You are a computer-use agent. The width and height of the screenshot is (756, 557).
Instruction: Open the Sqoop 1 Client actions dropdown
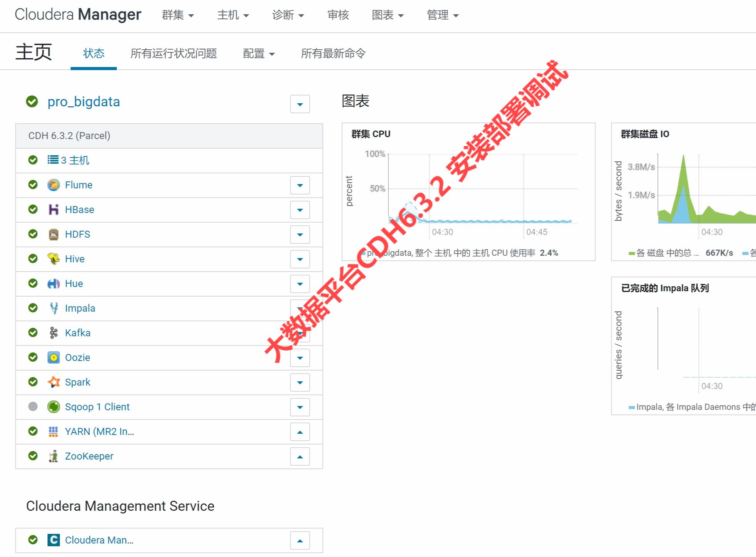pyautogui.click(x=300, y=407)
